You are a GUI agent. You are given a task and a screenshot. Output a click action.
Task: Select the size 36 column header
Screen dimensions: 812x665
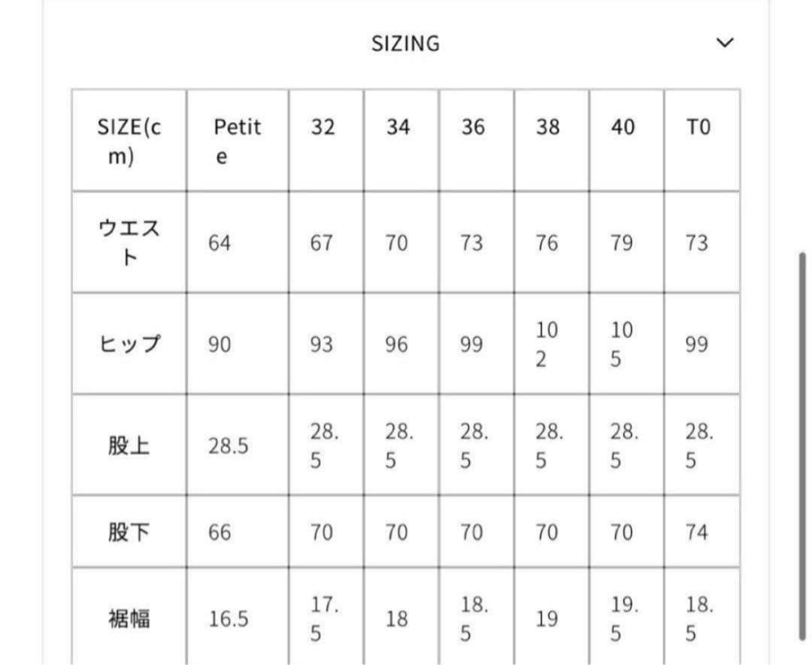(473, 128)
